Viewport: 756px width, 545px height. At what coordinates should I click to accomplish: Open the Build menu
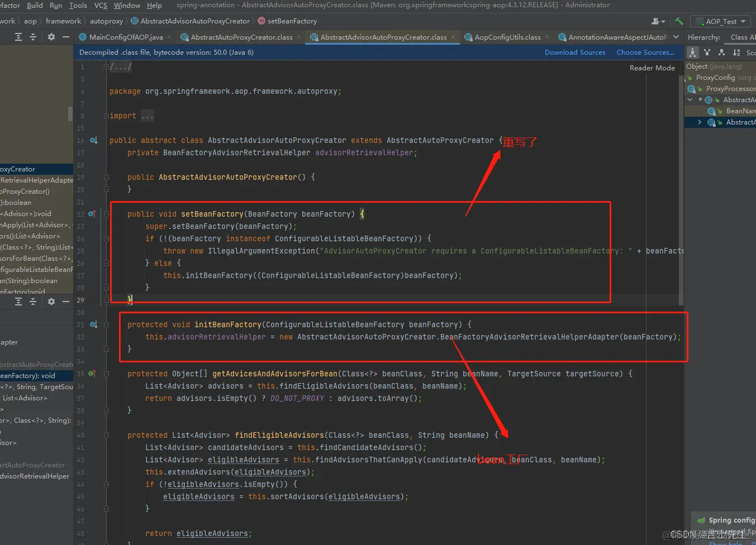35,5
